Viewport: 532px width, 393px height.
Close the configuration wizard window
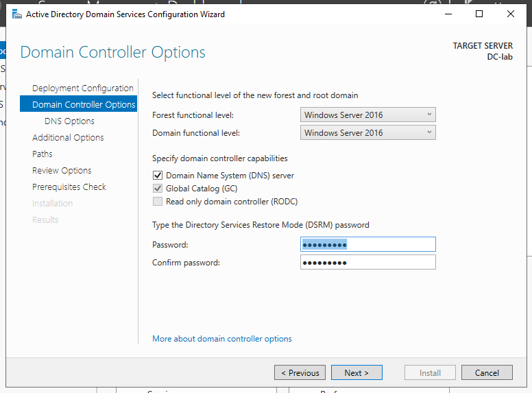point(511,14)
